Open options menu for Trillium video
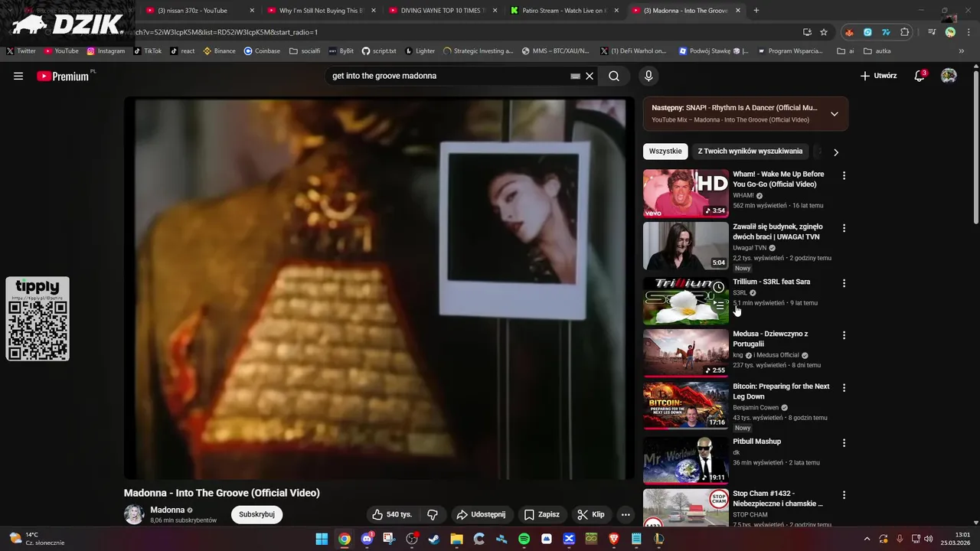The width and height of the screenshot is (980, 551). [844, 283]
